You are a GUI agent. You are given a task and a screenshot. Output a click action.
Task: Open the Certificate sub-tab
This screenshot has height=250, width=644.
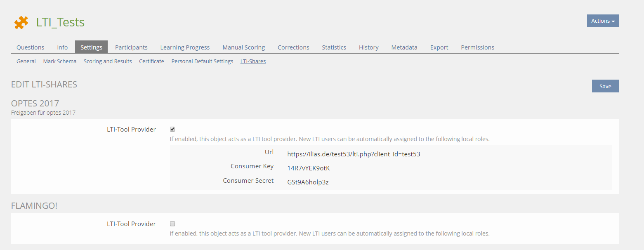click(x=151, y=61)
